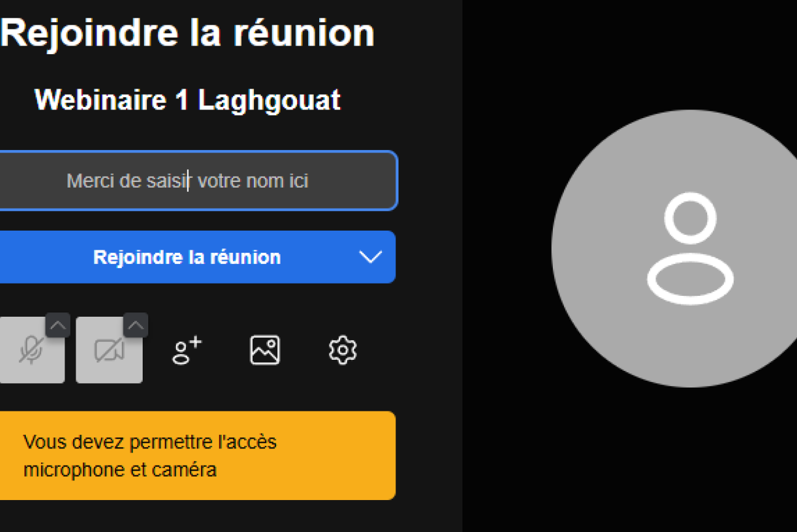Open the virtual background selector
Viewport: 797px width, 532px height.
pyautogui.click(x=265, y=351)
